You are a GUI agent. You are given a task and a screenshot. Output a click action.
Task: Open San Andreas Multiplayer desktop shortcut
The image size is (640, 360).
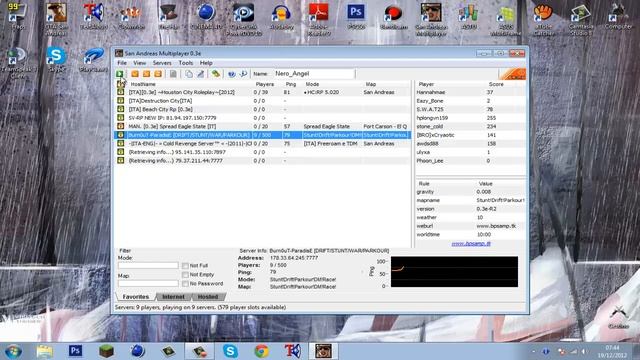coord(431,18)
